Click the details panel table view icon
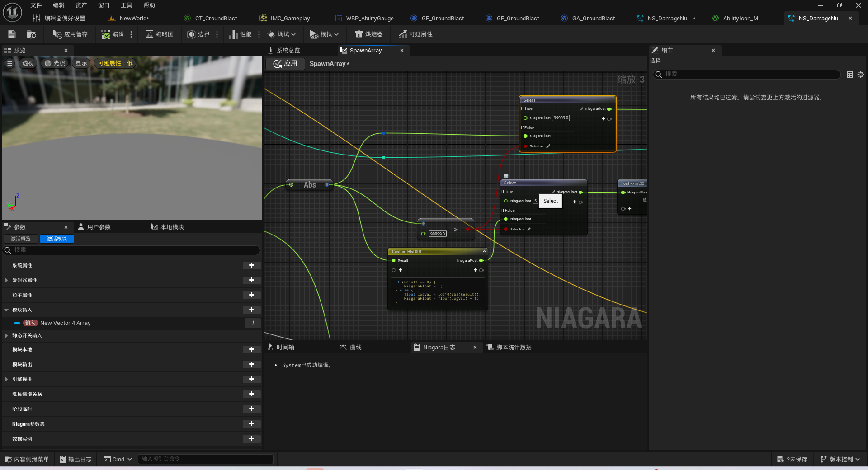 849,75
